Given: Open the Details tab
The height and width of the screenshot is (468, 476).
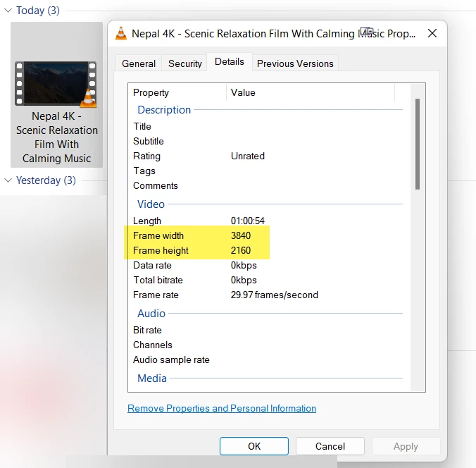Looking at the screenshot, I should (229, 62).
